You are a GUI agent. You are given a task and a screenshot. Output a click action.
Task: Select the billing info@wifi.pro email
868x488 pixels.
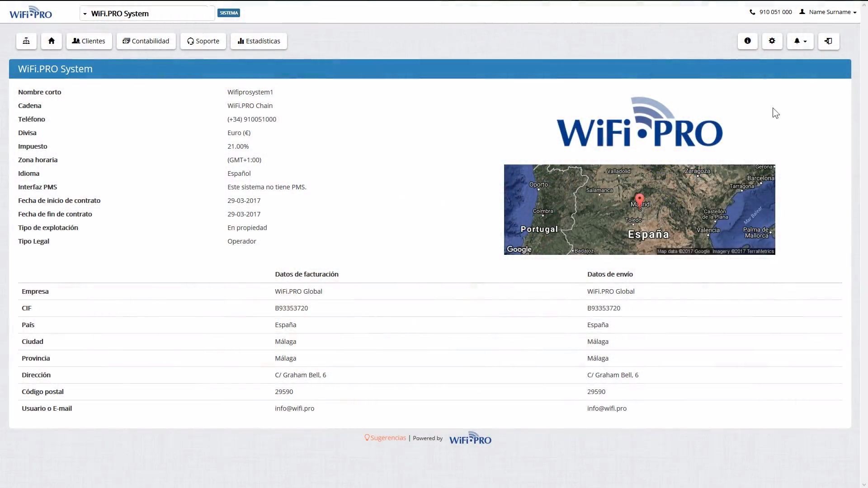(x=294, y=408)
